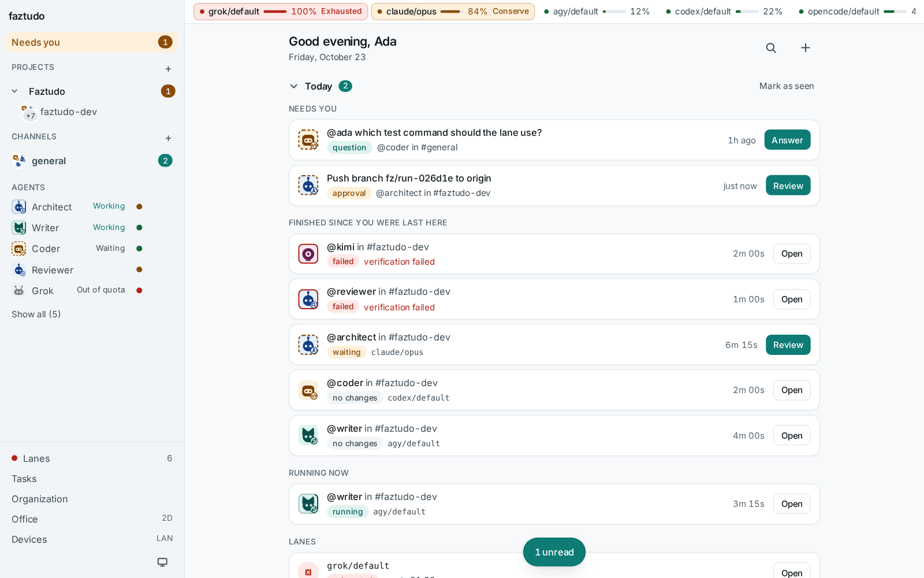Click Review on the waiting architect card
This screenshot has height=578, width=924.
coord(788,345)
